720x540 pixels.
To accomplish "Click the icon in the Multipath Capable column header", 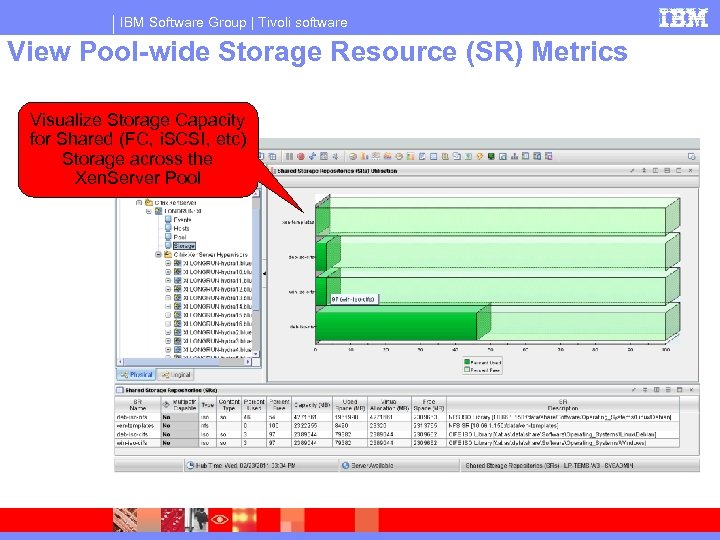I will (166, 405).
